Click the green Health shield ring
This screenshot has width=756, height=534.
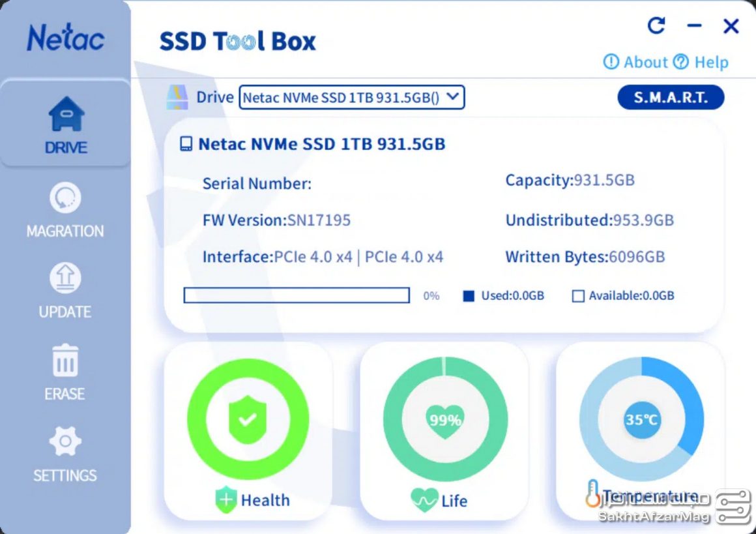248,419
